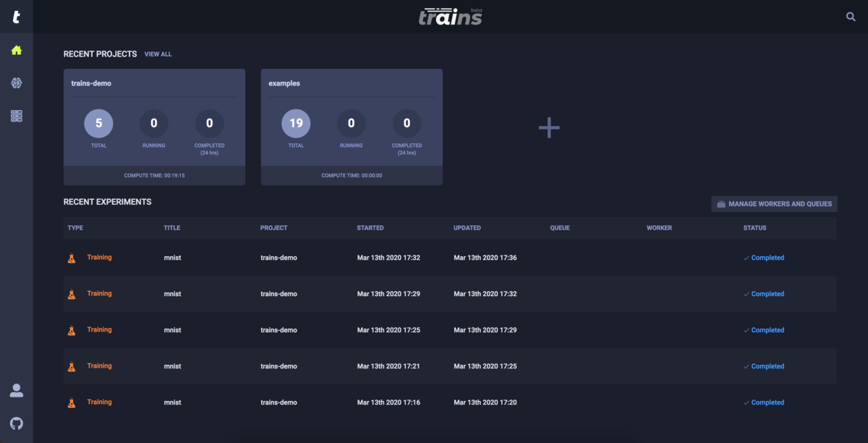Click the flask icon of experiment started 17:25
Screen dimensions: 868x443
click(x=72, y=330)
